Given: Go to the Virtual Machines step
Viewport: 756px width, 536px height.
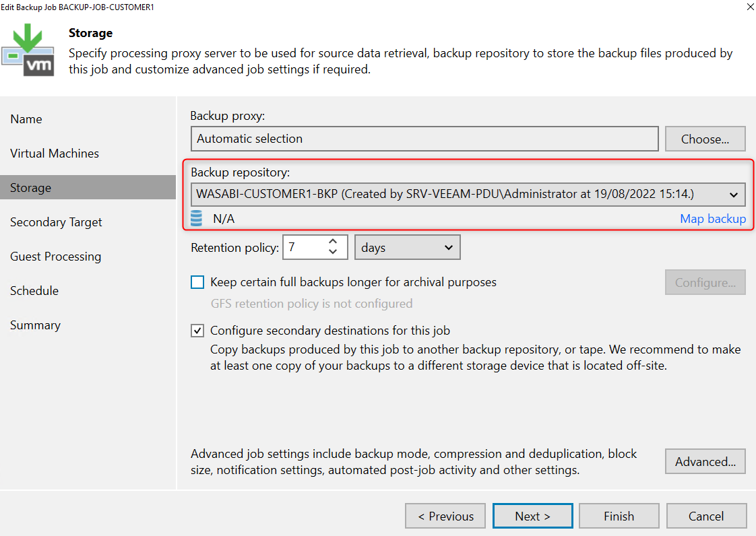Looking at the screenshot, I should (55, 154).
